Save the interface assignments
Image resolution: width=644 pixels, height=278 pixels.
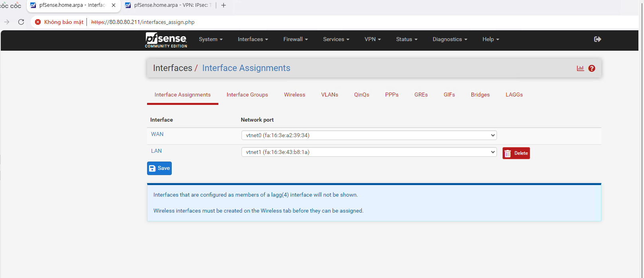(x=159, y=168)
